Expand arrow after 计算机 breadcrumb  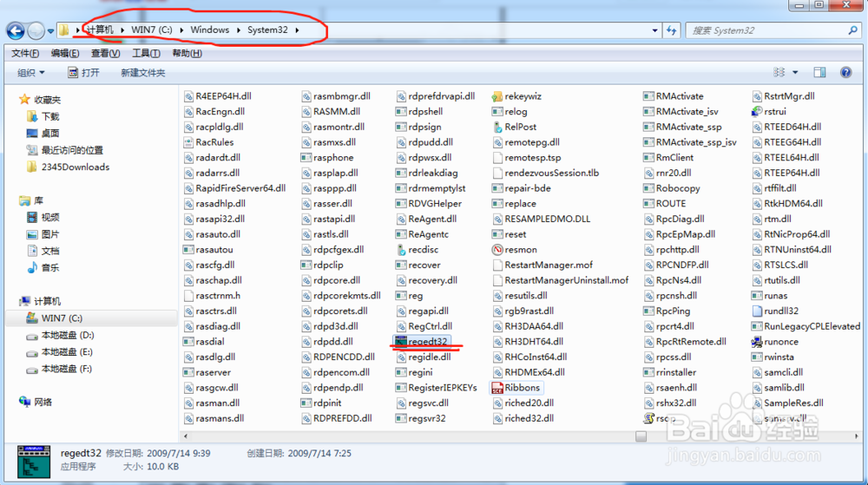pyautogui.click(x=122, y=29)
